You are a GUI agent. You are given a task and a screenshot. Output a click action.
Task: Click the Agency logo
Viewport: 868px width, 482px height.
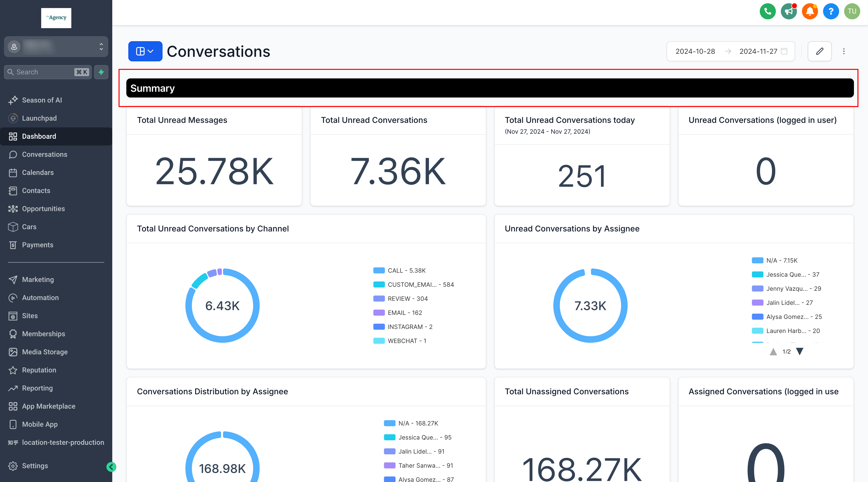click(56, 18)
